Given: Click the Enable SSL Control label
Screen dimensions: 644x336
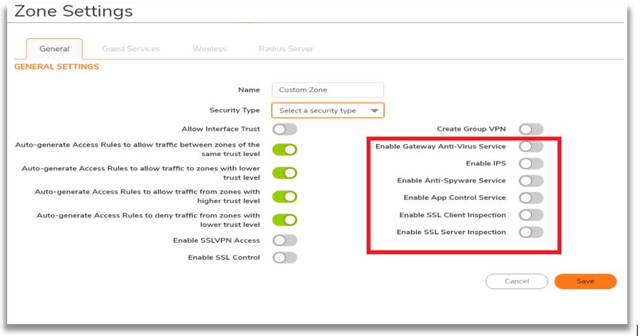Looking at the screenshot, I should pyautogui.click(x=224, y=257).
